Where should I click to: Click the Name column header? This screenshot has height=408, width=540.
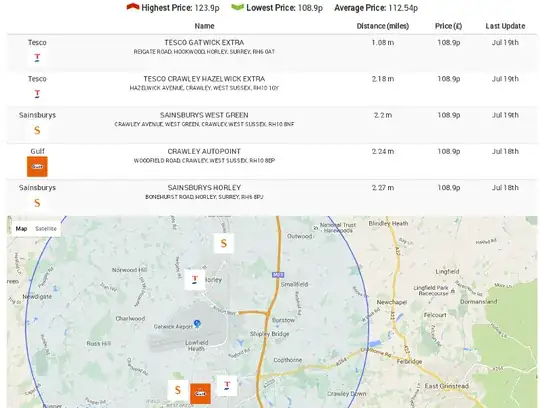pos(205,26)
